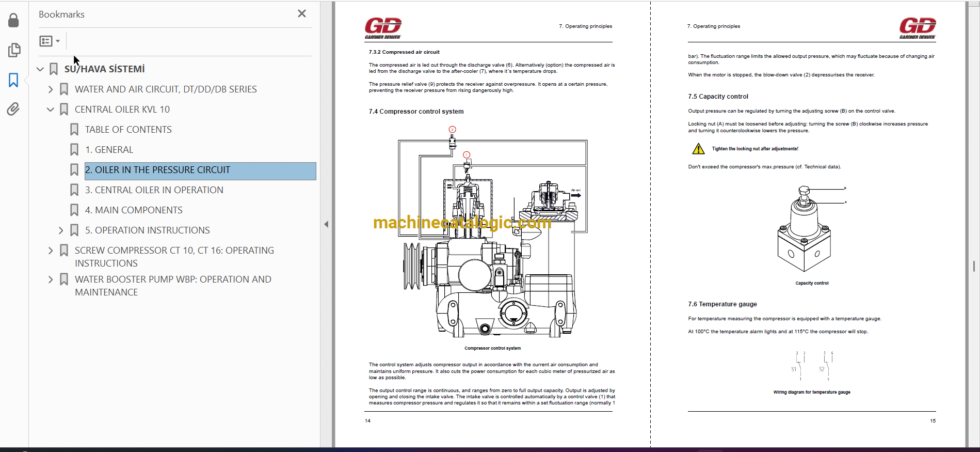Viewport: 980px width, 452px height.
Task: Expand 5. OPERATION INSTRUCTIONS bookmark
Action: (x=61, y=230)
